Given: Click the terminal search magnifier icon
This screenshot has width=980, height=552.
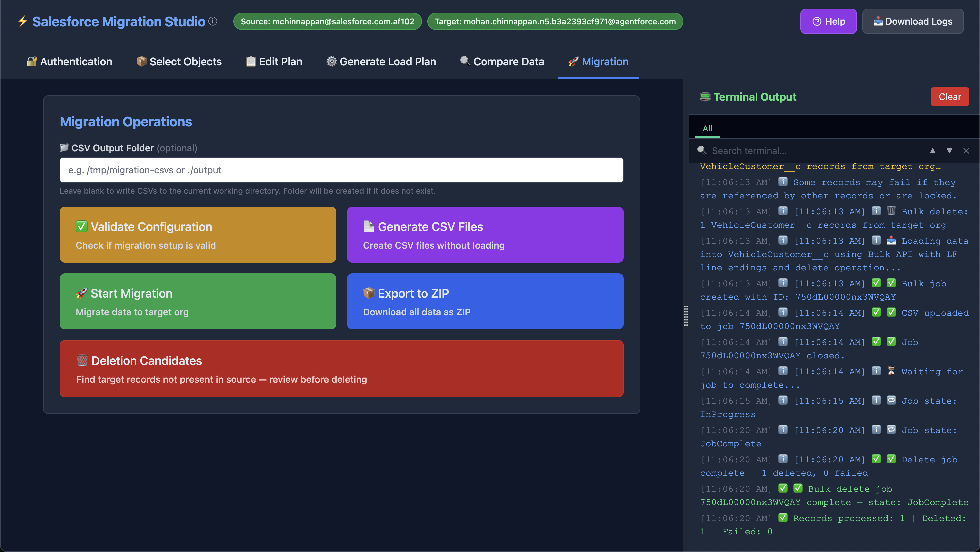Looking at the screenshot, I should (702, 150).
